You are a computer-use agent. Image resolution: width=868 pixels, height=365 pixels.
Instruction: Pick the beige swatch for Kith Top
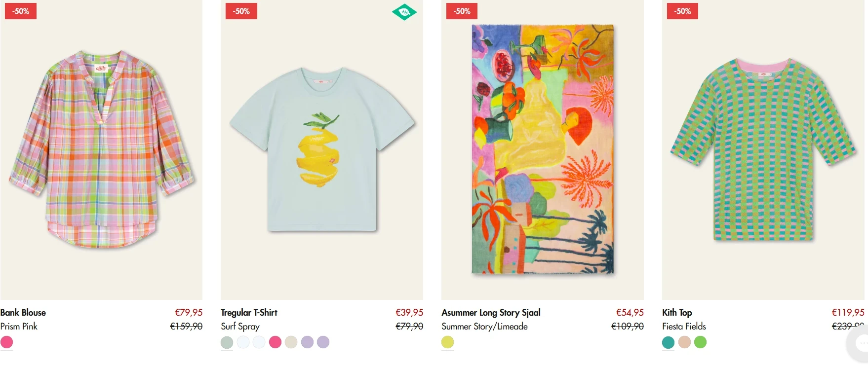[x=684, y=342]
